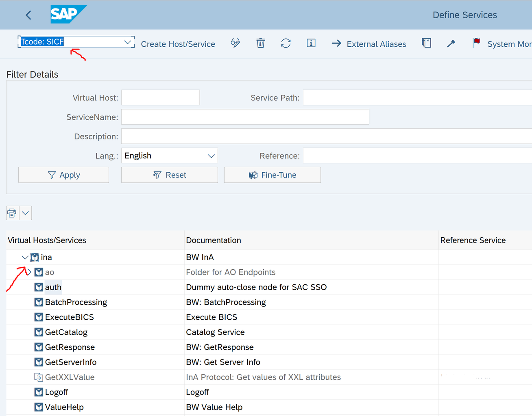Viewport: 532px width, 416px height.
Task: Open the transaction code dropdown arrow
Action: [127, 42]
